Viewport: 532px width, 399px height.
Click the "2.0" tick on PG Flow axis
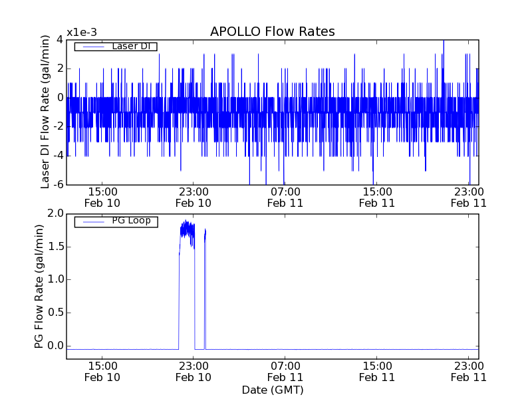point(55,214)
